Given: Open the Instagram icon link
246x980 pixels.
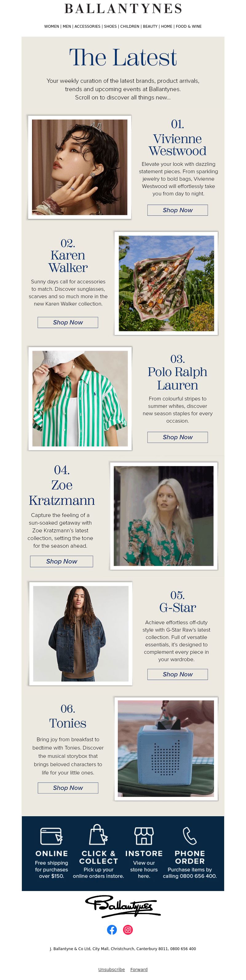Looking at the screenshot, I should (128, 930).
